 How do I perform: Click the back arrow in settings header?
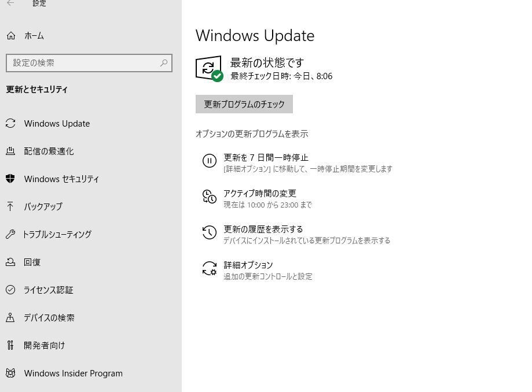(x=10, y=3)
